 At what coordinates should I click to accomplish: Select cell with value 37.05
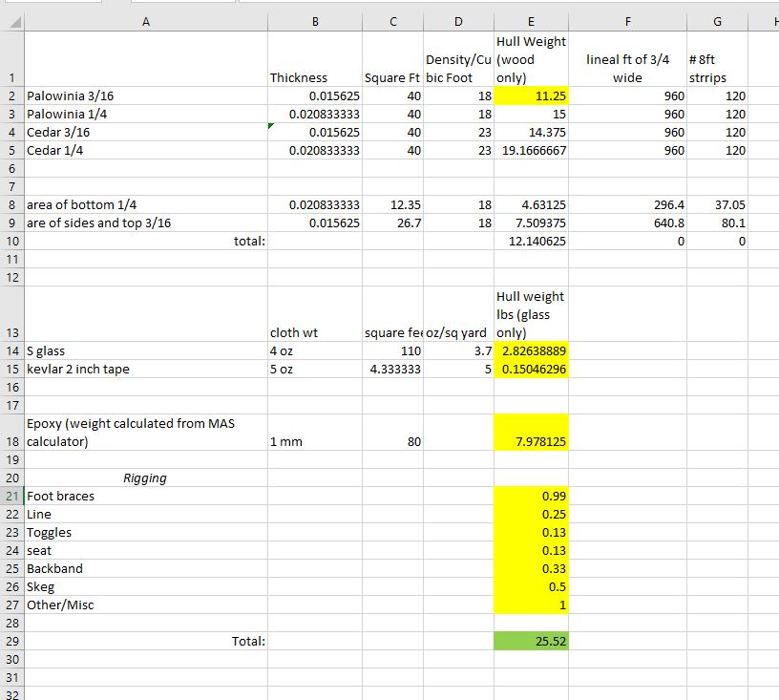coord(717,204)
